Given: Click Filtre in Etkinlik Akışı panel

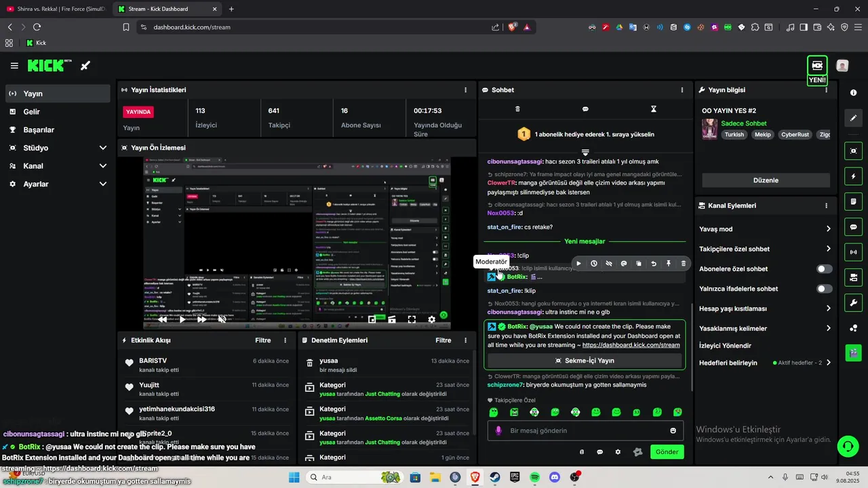Looking at the screenshot, I should (x=263, y=340).
